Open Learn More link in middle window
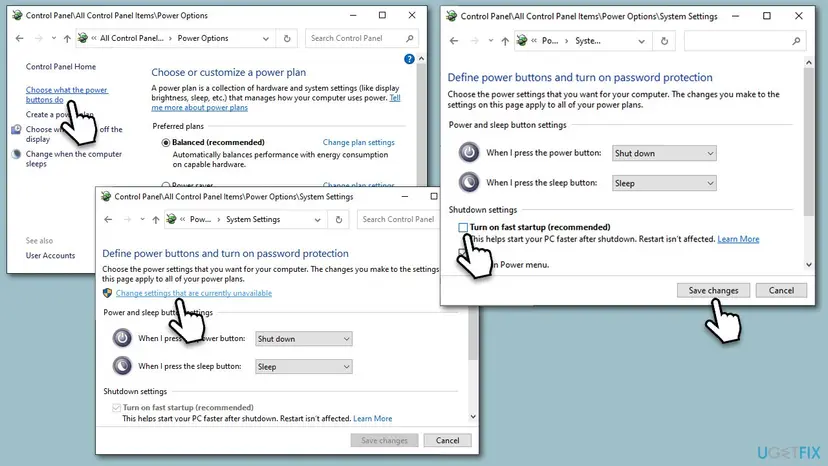This screenshot has width=828, height=466. (x=372, y=418)
